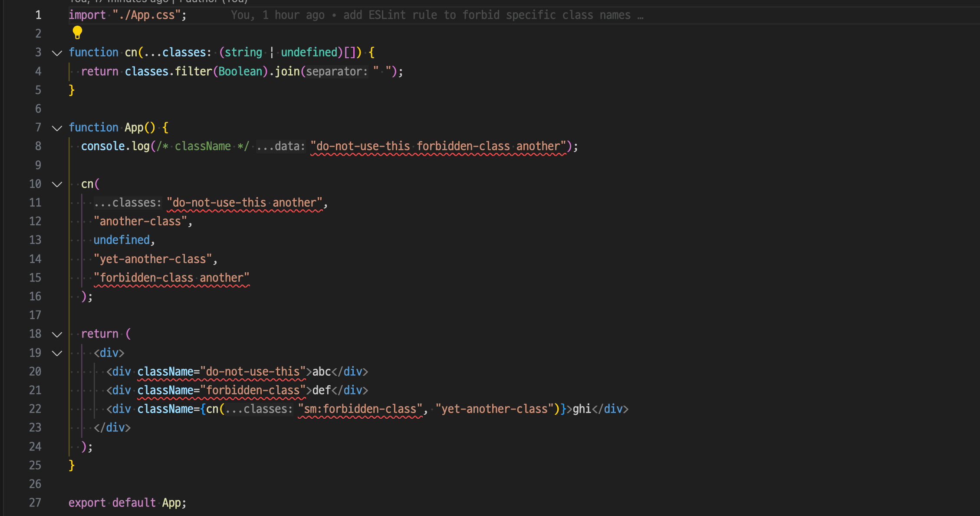Click the underlined string in console.log call
Screen dimensions: 980x516
(x=438, y=146)
